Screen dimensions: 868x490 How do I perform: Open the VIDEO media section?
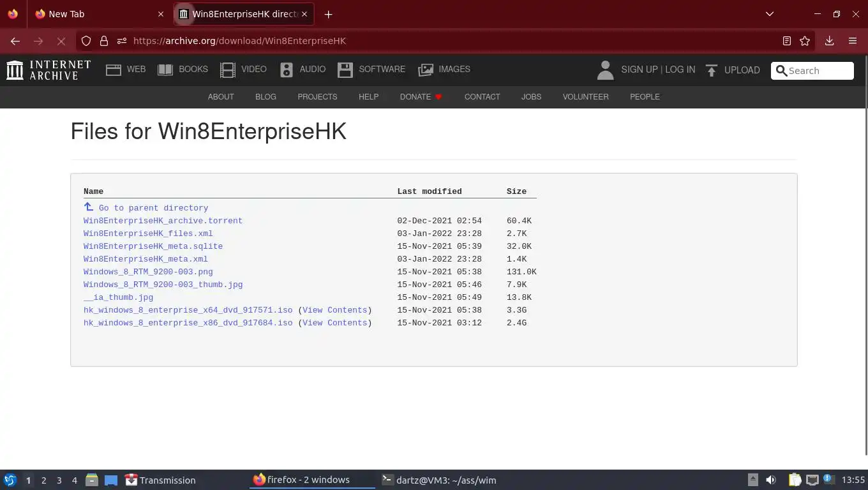pyautogui.click(x=243, y=70)
